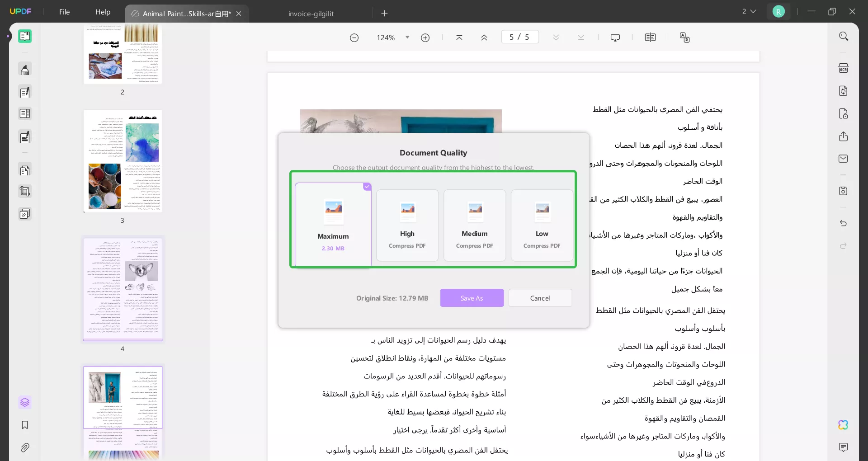The height and width of the screenshot is (461, 868).
Task: Select the Bookmark icon in left sidebar
Action: [25, 425]
